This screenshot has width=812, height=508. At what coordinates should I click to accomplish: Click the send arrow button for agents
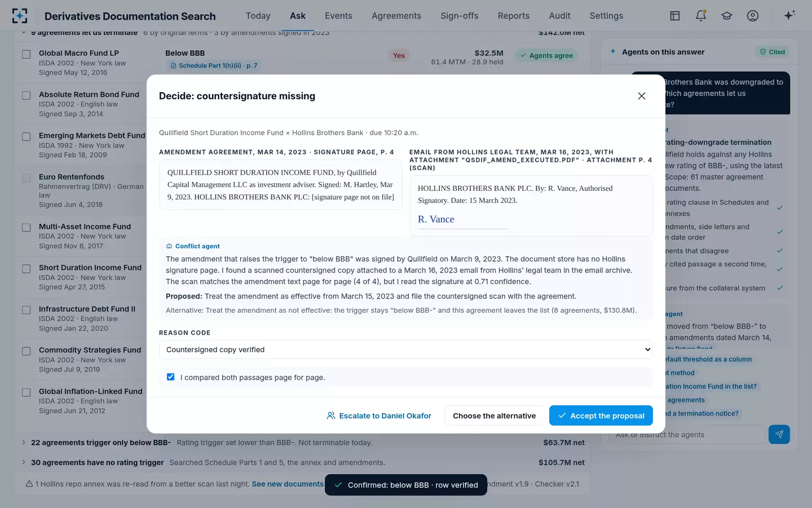pos(779,435)
